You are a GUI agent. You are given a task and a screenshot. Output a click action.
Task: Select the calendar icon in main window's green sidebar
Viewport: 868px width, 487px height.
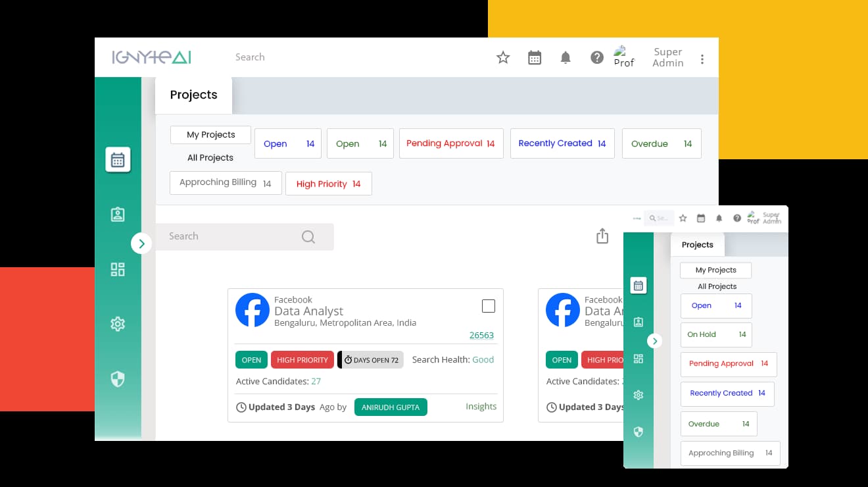point(118,160)
